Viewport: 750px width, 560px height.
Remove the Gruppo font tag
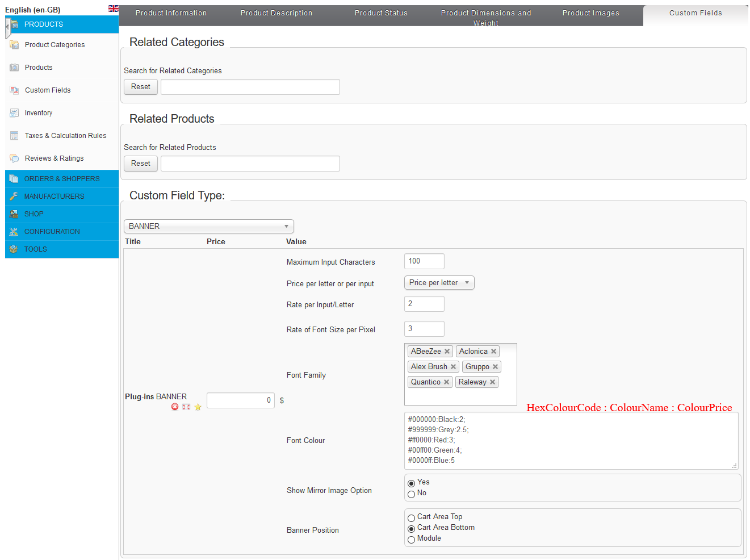point(495,367)
